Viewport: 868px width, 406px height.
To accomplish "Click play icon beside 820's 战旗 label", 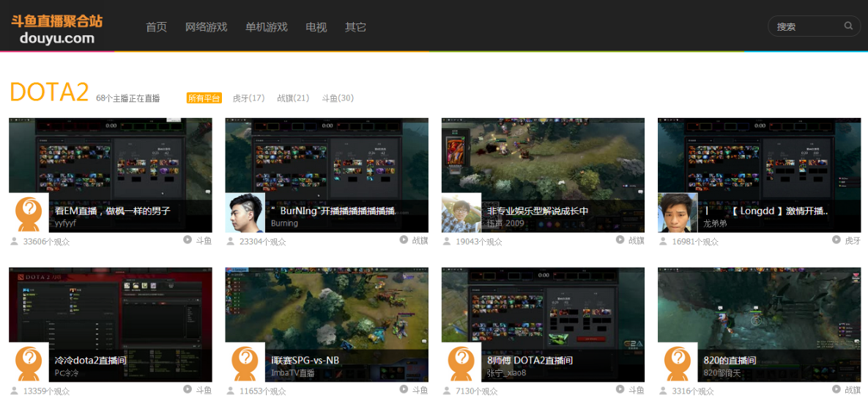I will tap(837, 389).
